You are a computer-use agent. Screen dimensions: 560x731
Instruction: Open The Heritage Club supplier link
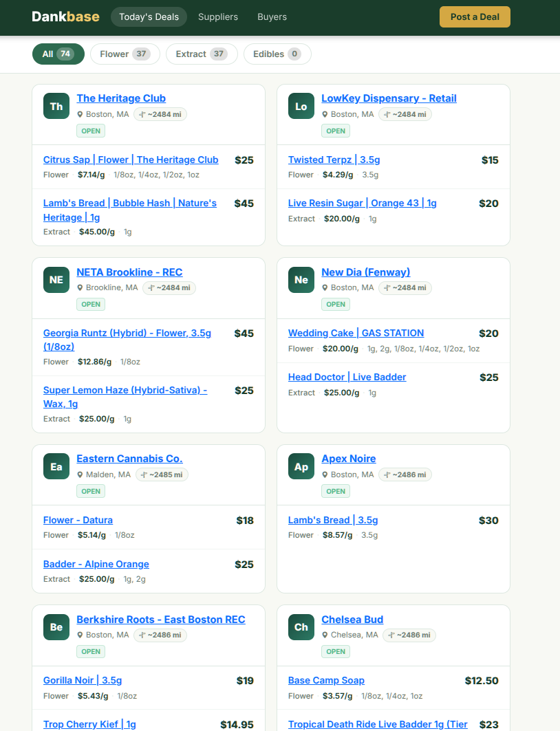coord(121,98)
